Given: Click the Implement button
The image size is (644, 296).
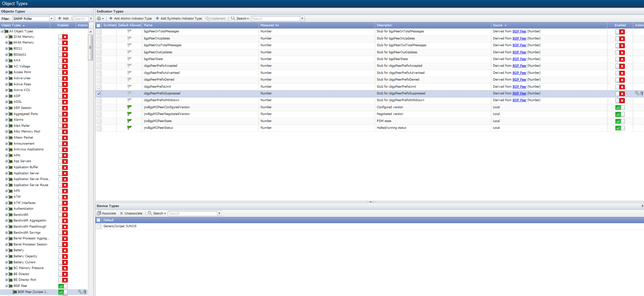Looking at the screenshot, I should point(215,19).
